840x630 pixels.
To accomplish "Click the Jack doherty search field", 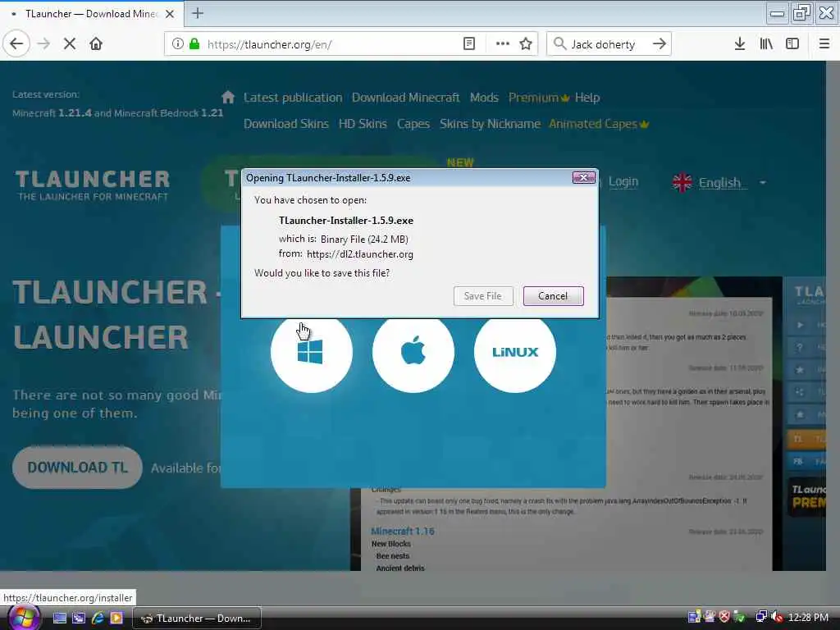I will click(x=608, y=44).
